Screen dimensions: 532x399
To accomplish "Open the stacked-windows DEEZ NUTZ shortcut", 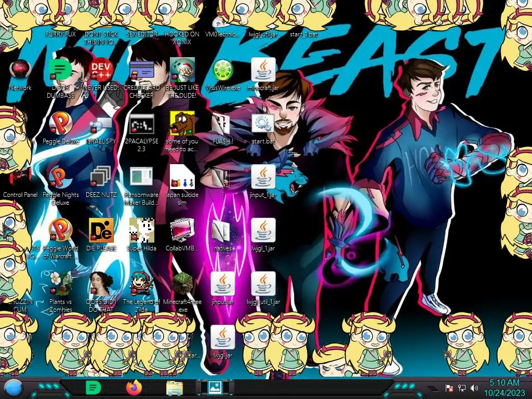I will pos(101,177).
